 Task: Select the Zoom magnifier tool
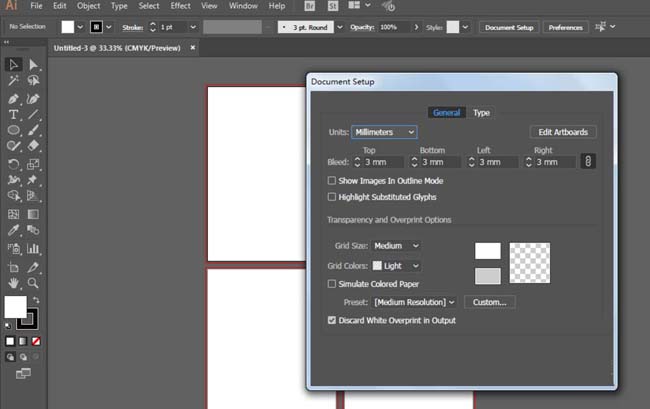34,283
